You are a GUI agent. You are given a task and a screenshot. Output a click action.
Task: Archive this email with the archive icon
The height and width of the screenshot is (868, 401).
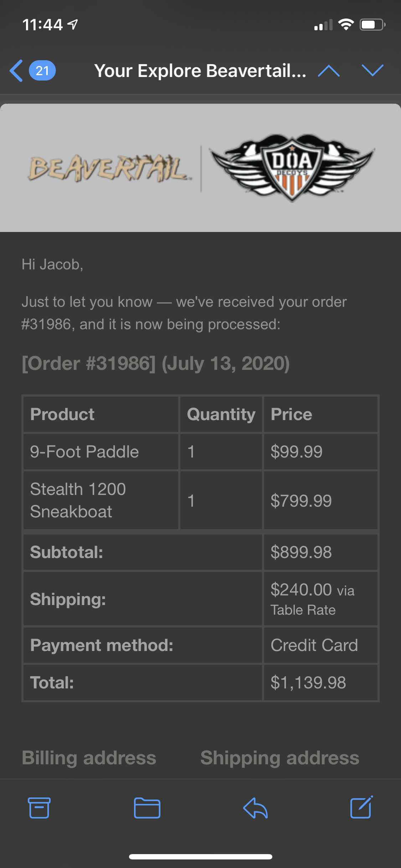coord(39,808)
